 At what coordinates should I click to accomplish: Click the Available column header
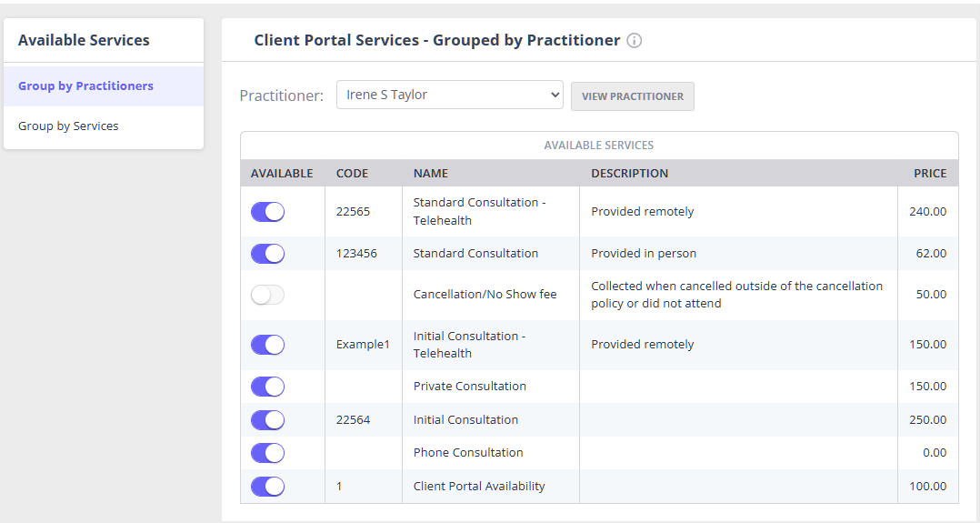pyautogui.click(x=282, y=174)
